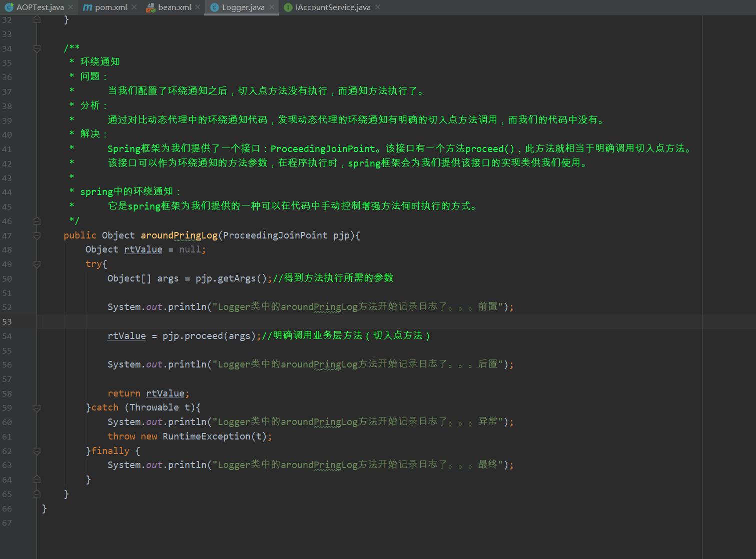
Task: Click the fold end marker at line 64
Action: point(37,479)
